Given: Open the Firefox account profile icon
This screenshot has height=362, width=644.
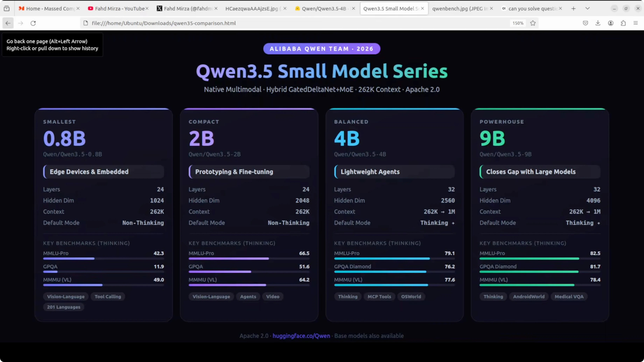Looking at the screenshot, I should tap(611, 23).
